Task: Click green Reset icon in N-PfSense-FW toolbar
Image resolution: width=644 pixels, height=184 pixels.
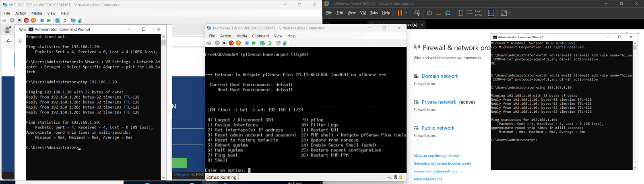Action: 254,43
